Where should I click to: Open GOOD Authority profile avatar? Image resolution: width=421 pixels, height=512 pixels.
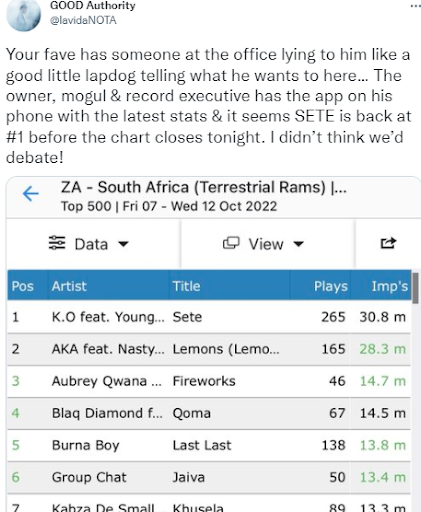23,15
